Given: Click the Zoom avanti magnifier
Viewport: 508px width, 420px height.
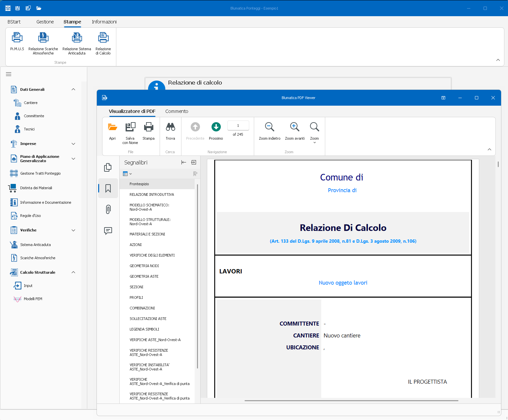Looking at the screenshot, I should coord(294,127).
